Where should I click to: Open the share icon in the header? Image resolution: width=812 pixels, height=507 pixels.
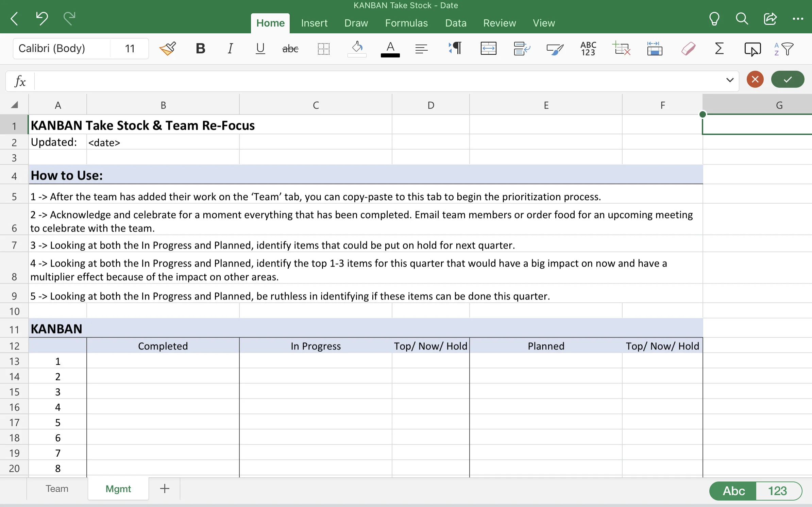click(770, 19)
